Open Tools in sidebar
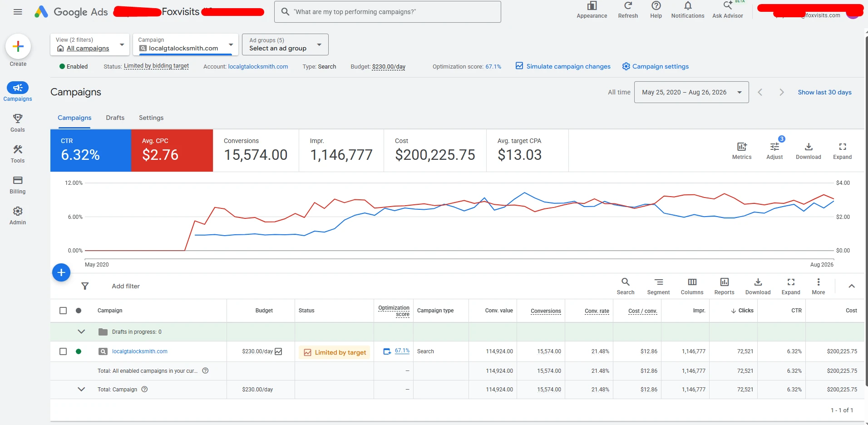Viewport: 868px width, 425px height. [18, 153]
